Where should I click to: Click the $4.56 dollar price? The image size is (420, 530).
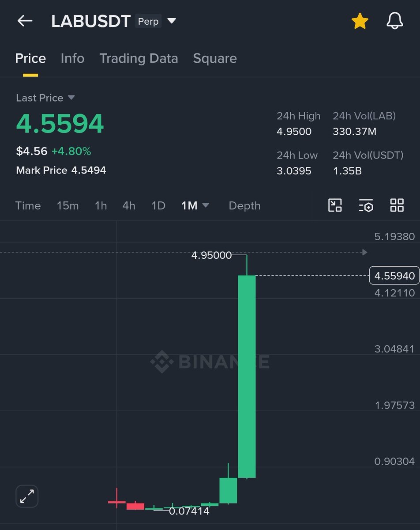tap(31, 151)
